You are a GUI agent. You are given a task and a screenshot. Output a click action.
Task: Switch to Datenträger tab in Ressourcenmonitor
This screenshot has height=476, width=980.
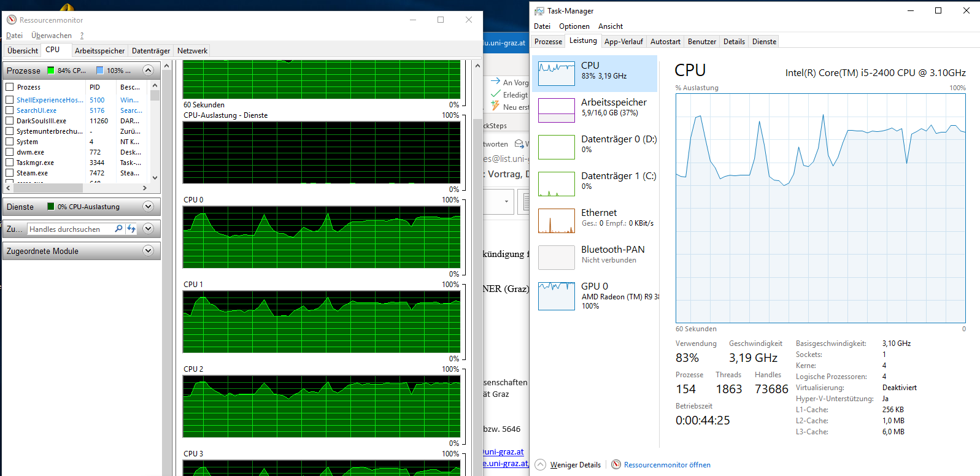[x=151, y=51]
